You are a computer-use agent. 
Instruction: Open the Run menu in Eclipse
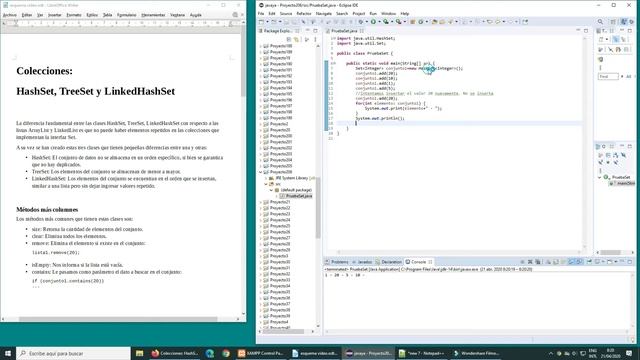click(373, 13)
